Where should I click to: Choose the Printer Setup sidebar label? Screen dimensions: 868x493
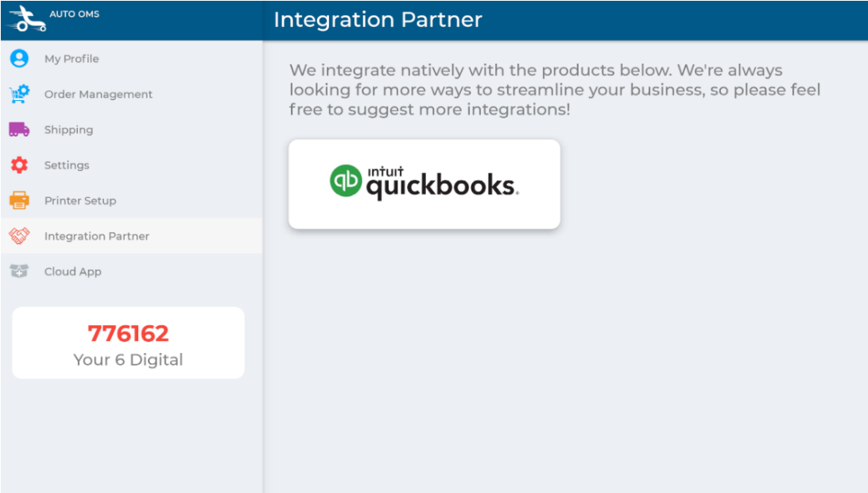(80, 200)
